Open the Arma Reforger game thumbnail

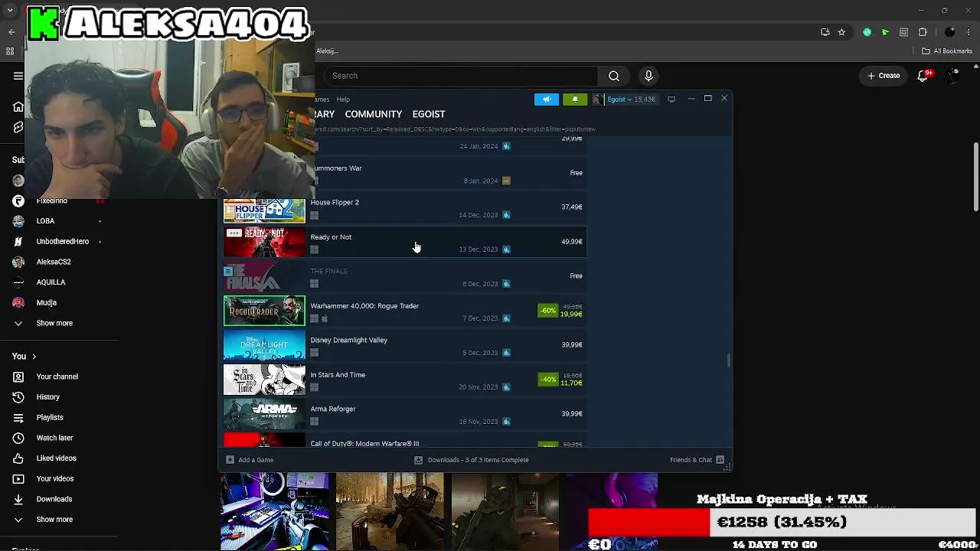(x=264, y=414)
